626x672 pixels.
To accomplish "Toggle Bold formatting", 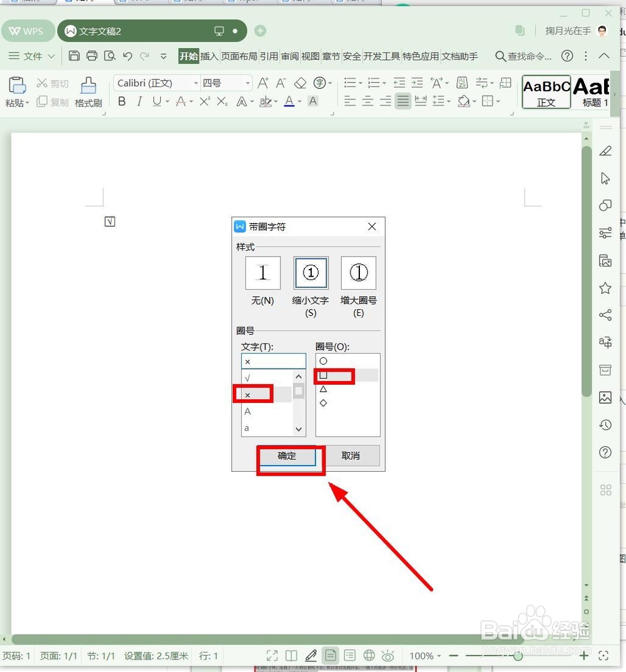I will click(122, 101).
